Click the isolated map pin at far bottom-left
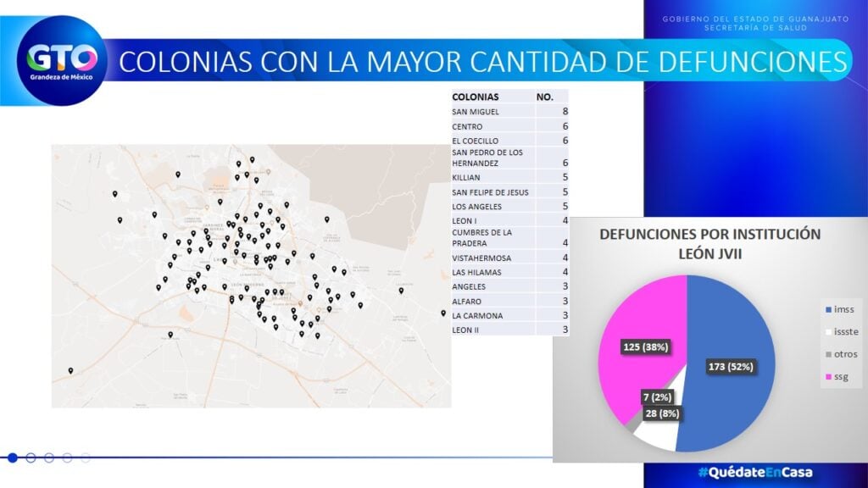868x488 pixels. 70,370
